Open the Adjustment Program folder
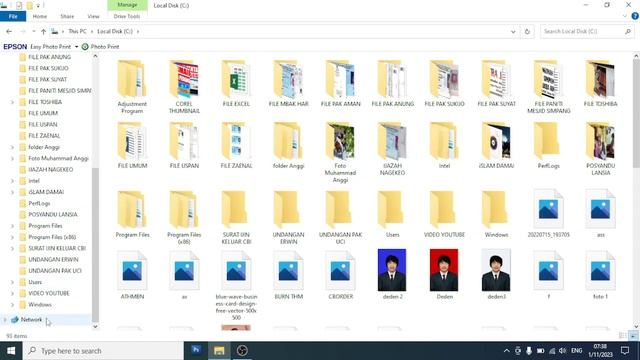The width and height of the screenshot is (640, 360). coord(132,87)
